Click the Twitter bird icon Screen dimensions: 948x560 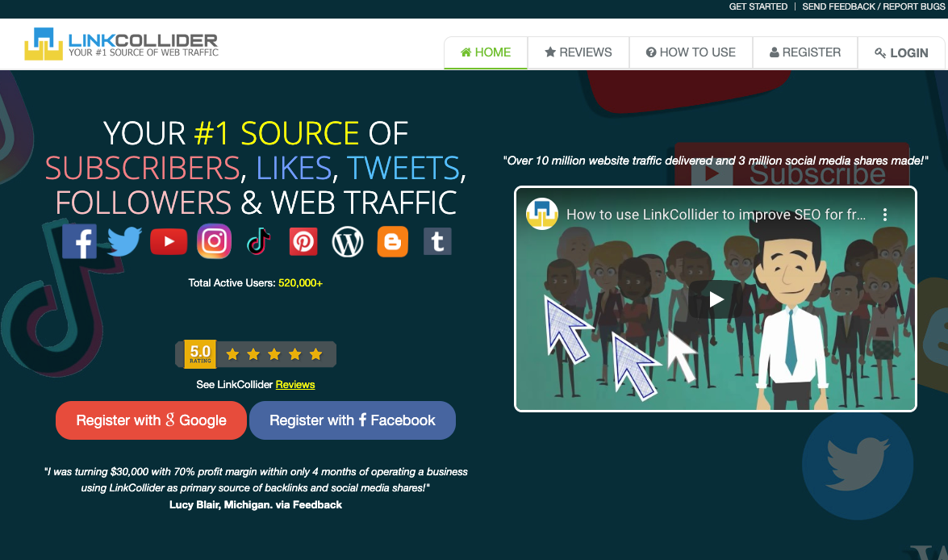tap(124, 241)
